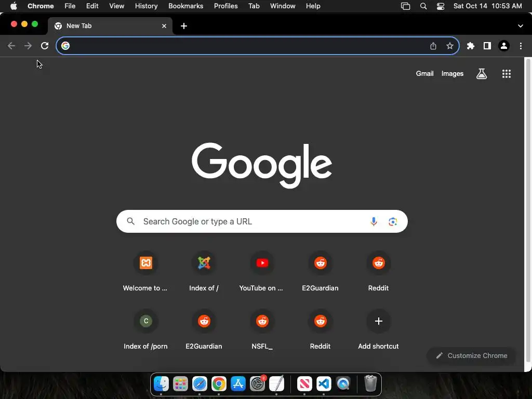Click the Google icon in address bar
Image resolution: width=532 pixels, height=399 pixels.
pos(65,46)
